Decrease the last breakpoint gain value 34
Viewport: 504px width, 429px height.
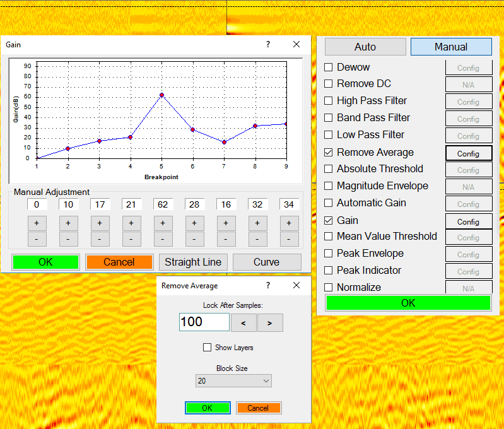click(289, 239)
